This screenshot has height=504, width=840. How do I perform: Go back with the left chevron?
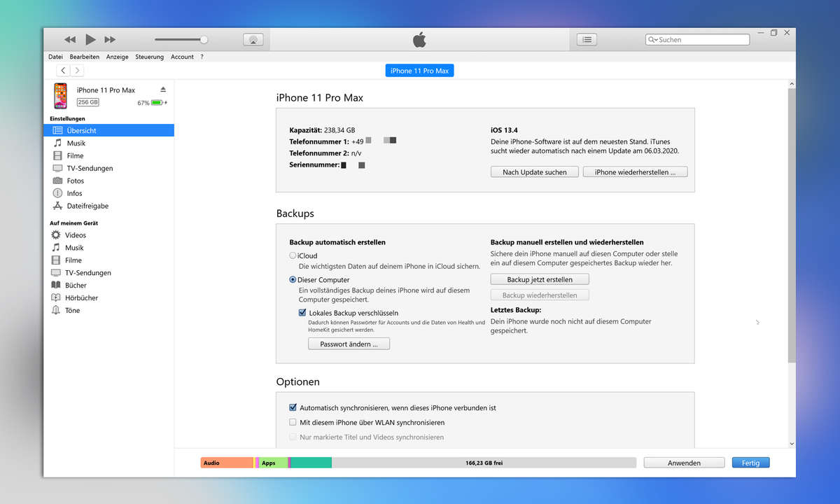click(x=63, y=71)
